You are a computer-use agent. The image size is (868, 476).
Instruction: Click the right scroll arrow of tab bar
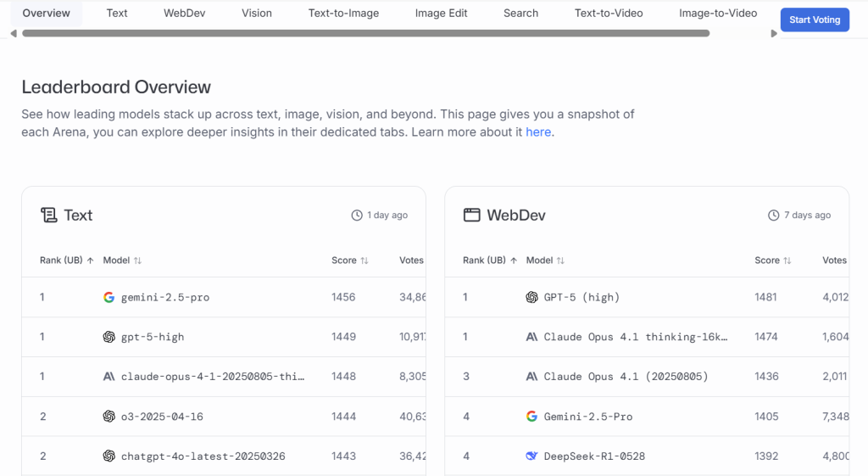tap(774, 34)
